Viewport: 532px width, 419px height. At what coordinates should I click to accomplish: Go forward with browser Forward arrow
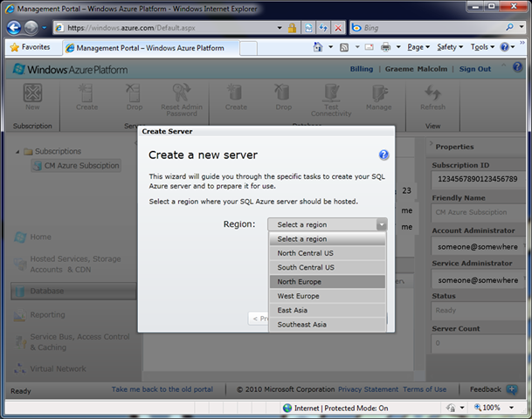click(31, 28)
